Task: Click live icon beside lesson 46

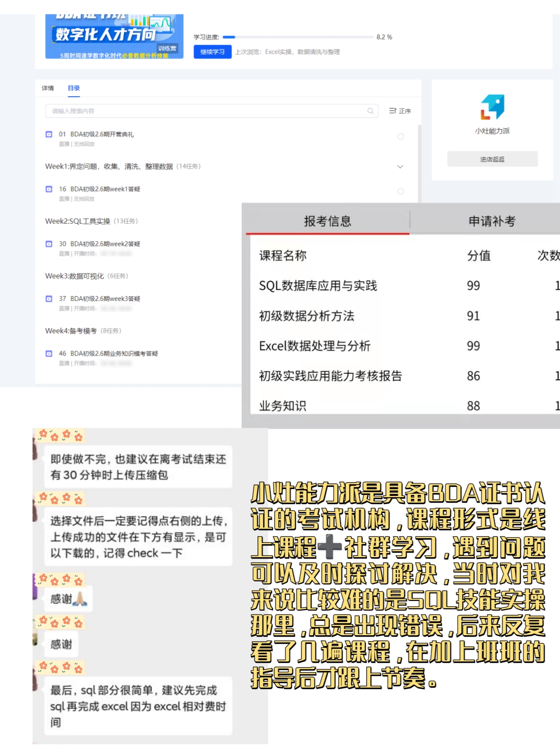Action: tap(49, 353)
